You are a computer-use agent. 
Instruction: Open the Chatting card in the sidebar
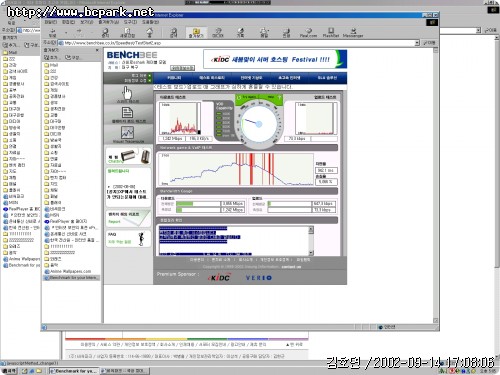[128, 156]
